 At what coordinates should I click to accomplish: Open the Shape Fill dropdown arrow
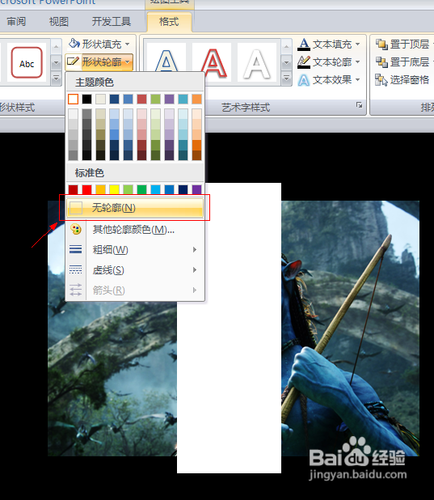(x=127, y=44)
